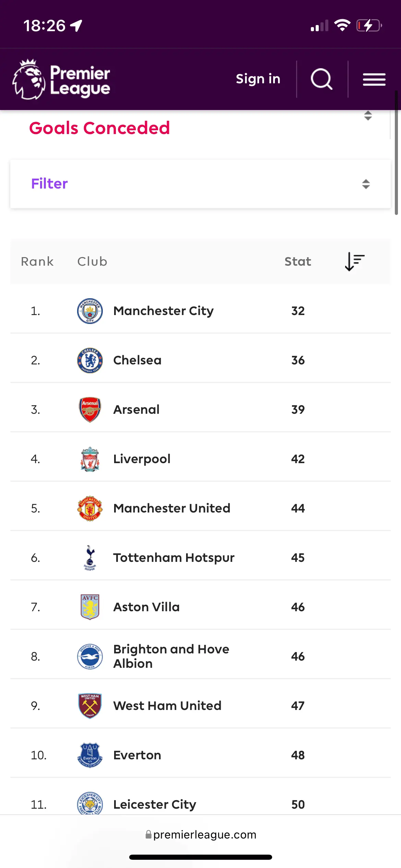This screenshot has width=401, height=868.
Task: Open the Manchester United club link
Action: click(x=172, y=508)
